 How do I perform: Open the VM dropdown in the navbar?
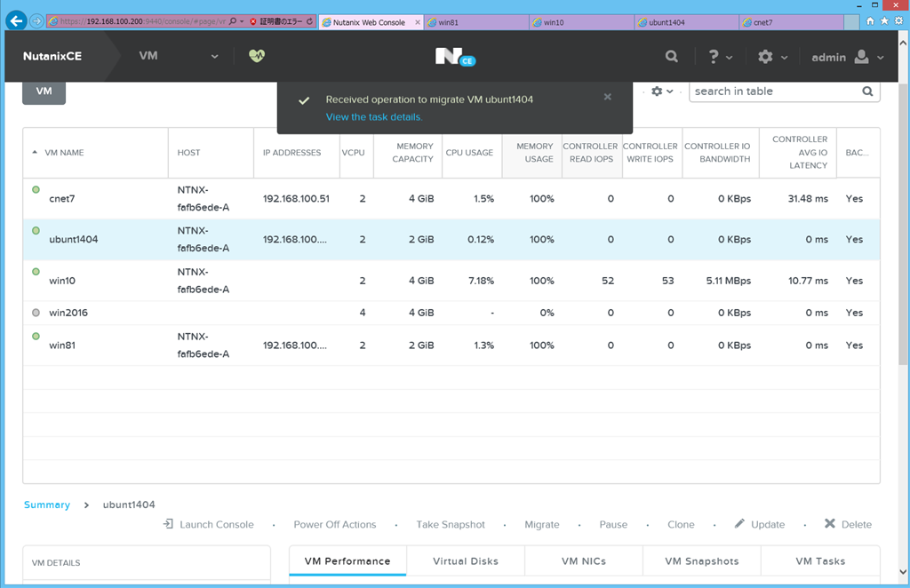(213, 55)
